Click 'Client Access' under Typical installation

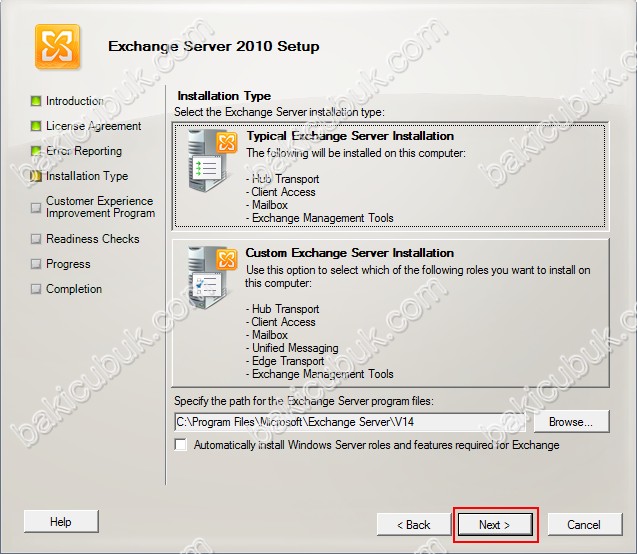(283, 192)
